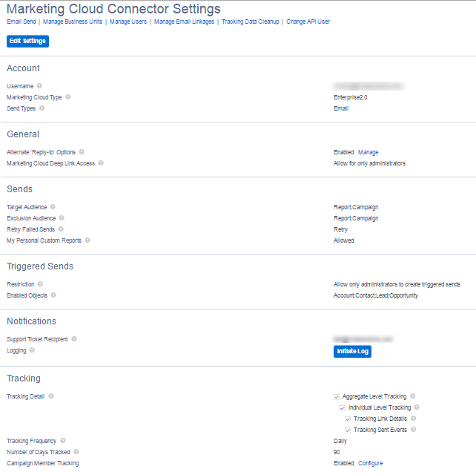
Task: Click 'Allow only administrators to create triggered sends'
Action: click(397, 284)
